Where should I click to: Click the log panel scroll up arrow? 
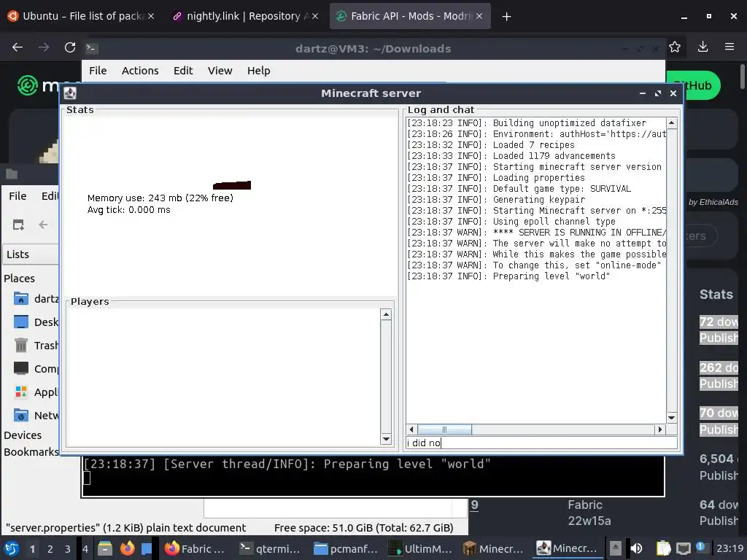pyautogui.click(x=672, y=122)
